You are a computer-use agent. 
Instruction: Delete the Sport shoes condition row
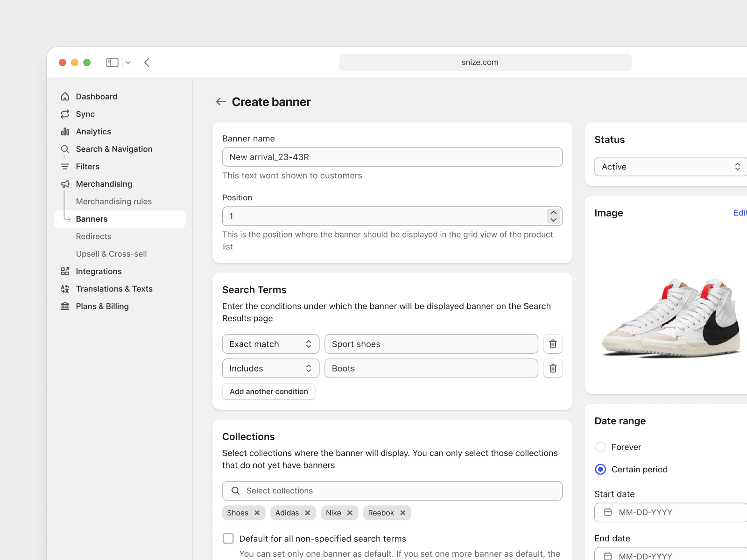(553, 344)
